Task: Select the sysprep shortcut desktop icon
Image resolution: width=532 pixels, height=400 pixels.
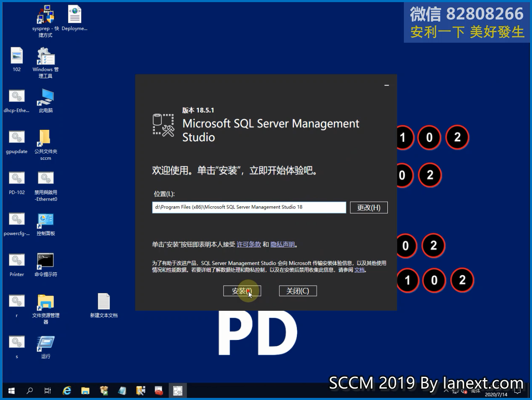Action: 46,21
